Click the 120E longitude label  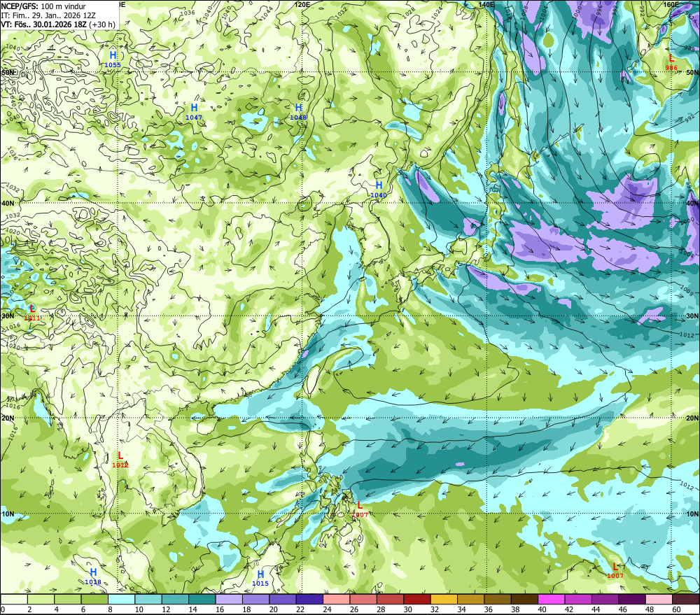point(302,4)
